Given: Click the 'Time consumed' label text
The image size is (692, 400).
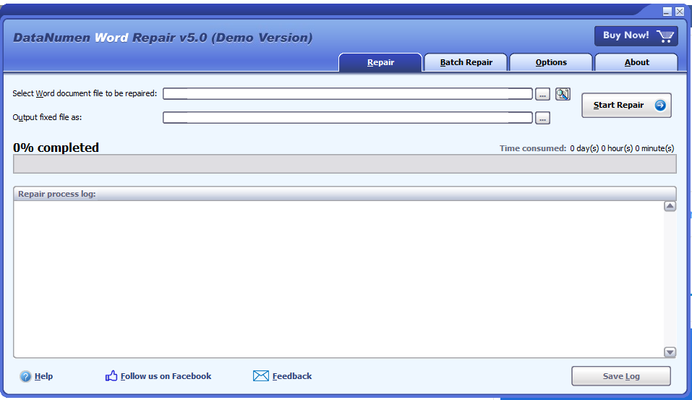Looking at the screenshot, I should [533, 148].
